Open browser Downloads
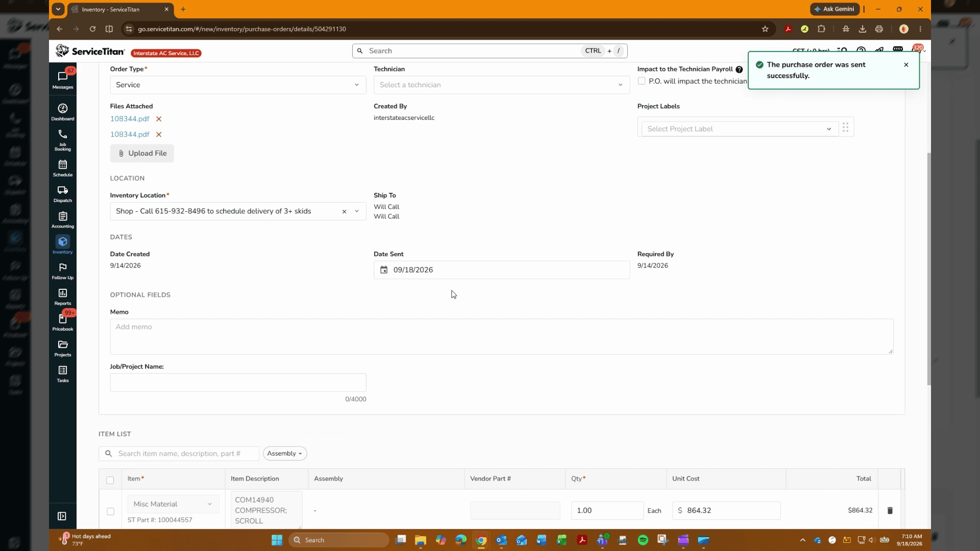 click(x=862, y=29)
